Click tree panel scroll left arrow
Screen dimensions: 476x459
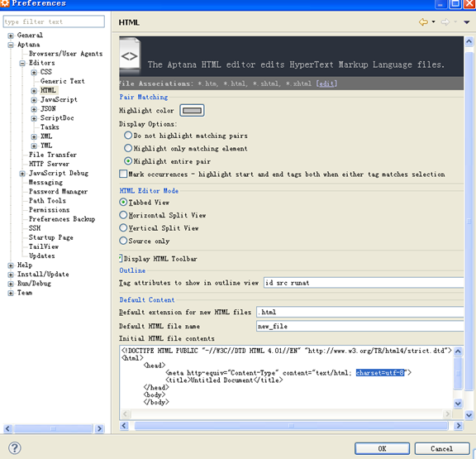[x=8, y=429]
